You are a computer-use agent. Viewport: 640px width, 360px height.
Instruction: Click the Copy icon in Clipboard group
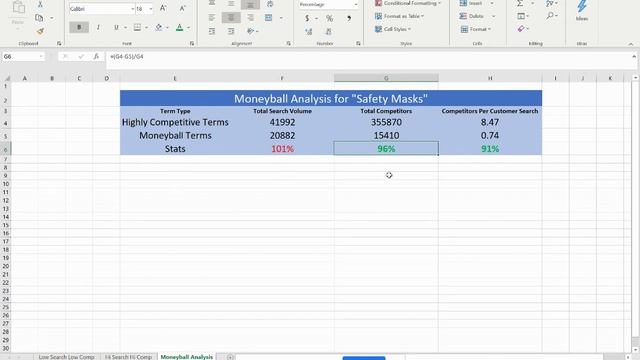(39, 18)
